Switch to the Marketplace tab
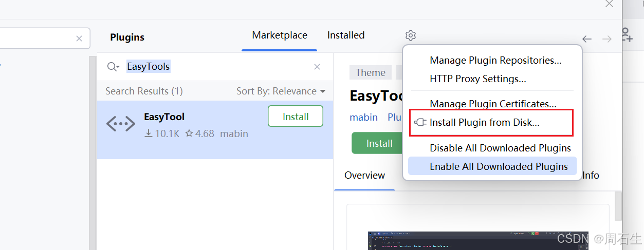Viewport: 644px width, 250px height. click(280, 35)
